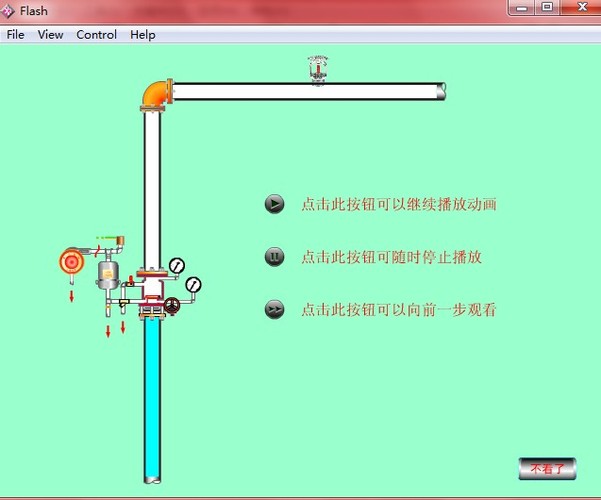Click the Flash application icon in title bar
The image size is (601, 500).
pos(8,11)
